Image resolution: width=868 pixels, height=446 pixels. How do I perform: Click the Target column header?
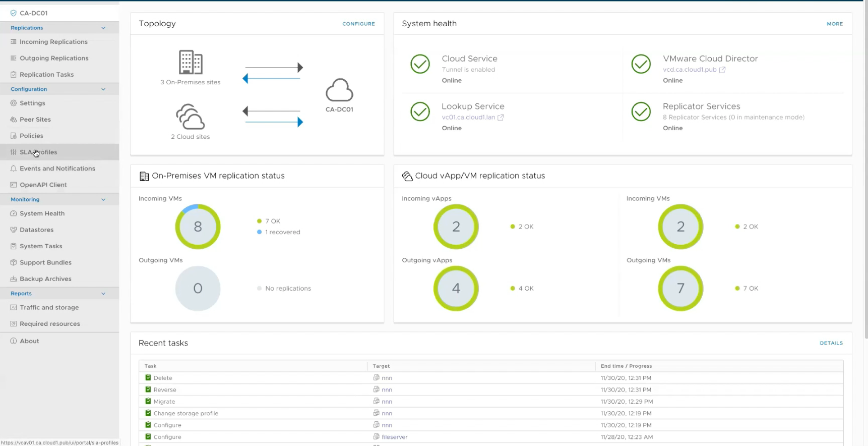pyautogui.click(x=481, y=366)
